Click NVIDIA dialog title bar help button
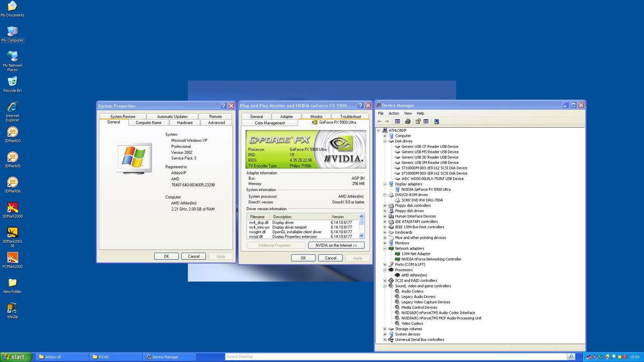 360,106
